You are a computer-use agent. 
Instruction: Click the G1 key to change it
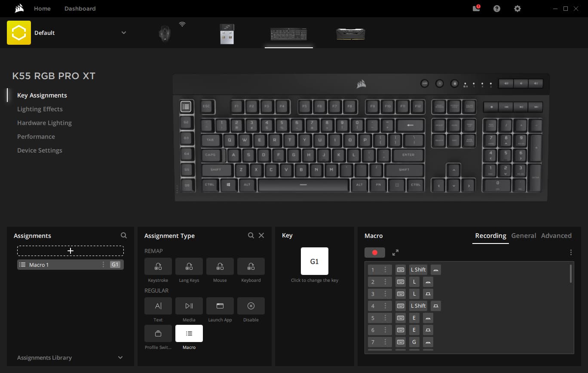coord(315,261)
